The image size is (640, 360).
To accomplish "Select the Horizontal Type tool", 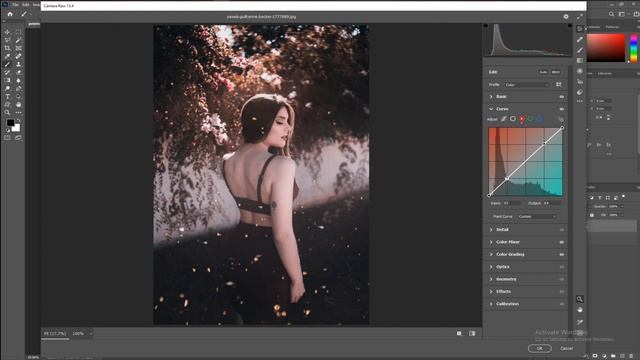I will (x=7, y=97).
